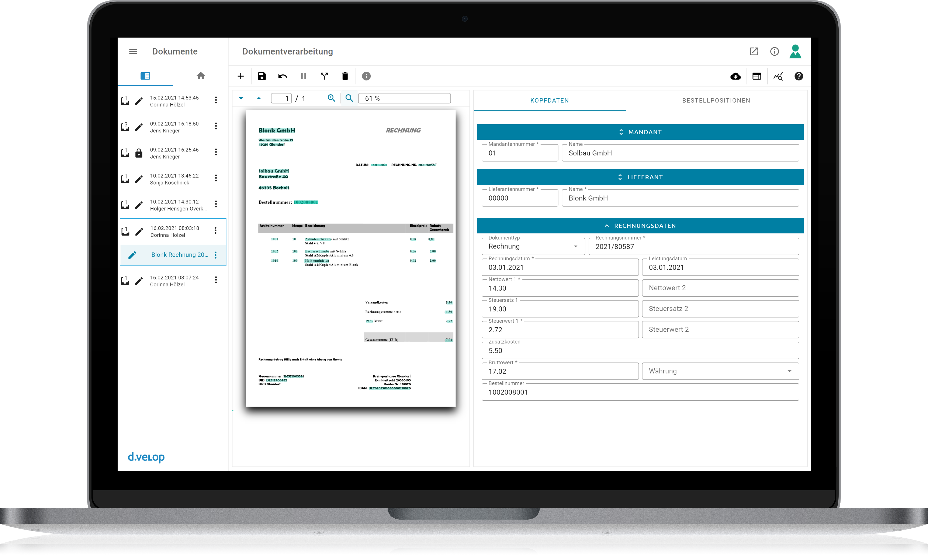Open the Dokumenttyp Rechnung dropdown

pos(533,247)
